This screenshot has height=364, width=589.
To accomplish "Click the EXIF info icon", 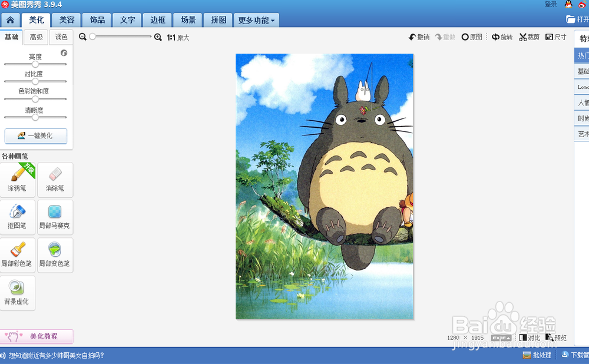I will 501,337.
